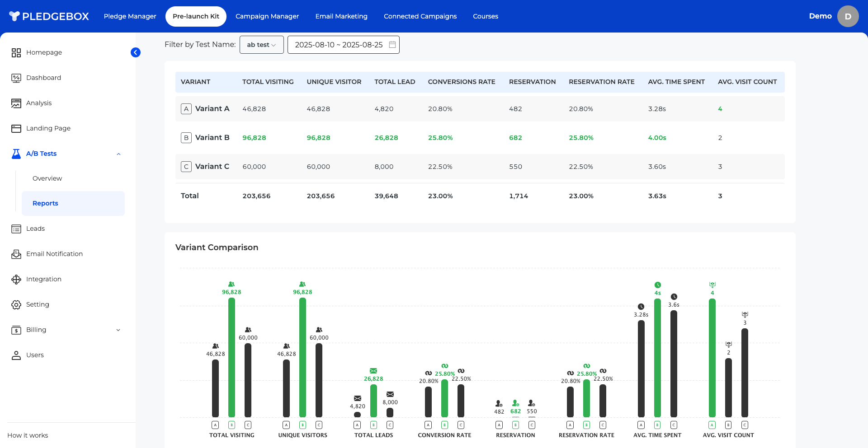Collapse the A/B Tests submenu chevron
The image size is (868, 448).
point(118,154)
